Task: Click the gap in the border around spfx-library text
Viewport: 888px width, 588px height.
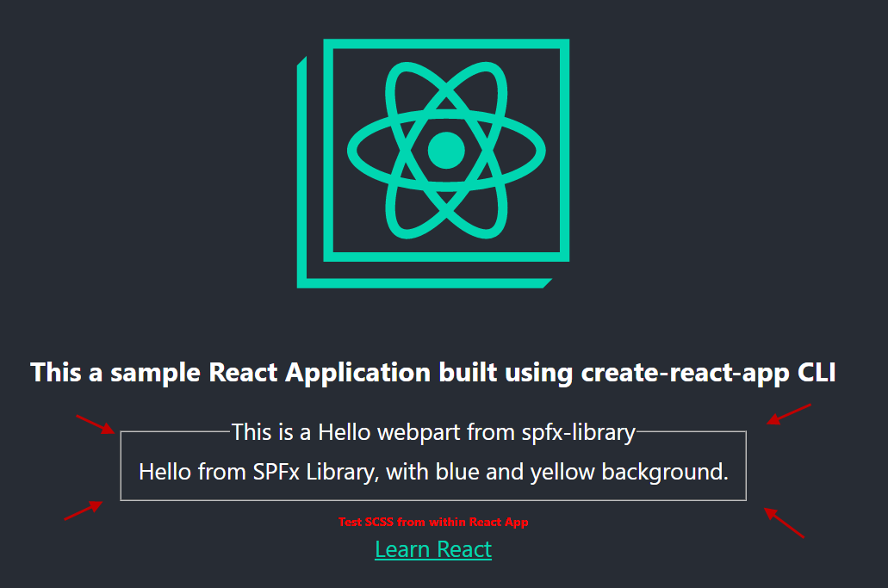Action: (x=433, y=430)
